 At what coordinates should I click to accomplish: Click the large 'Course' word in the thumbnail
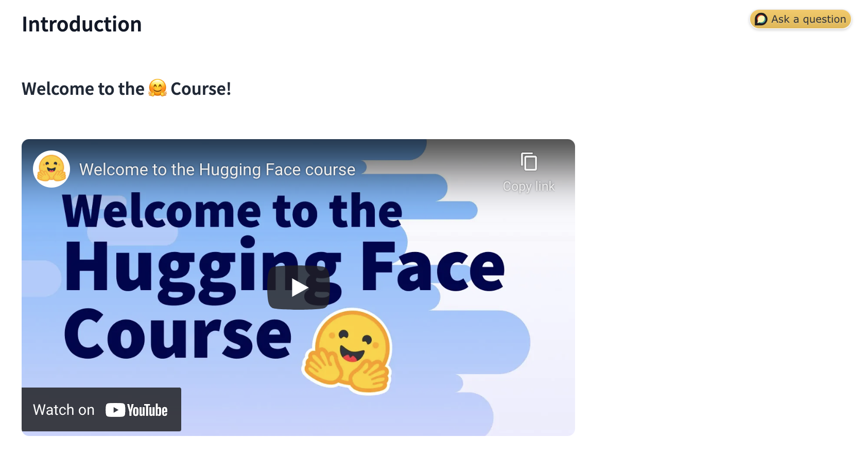pos(178,334)
